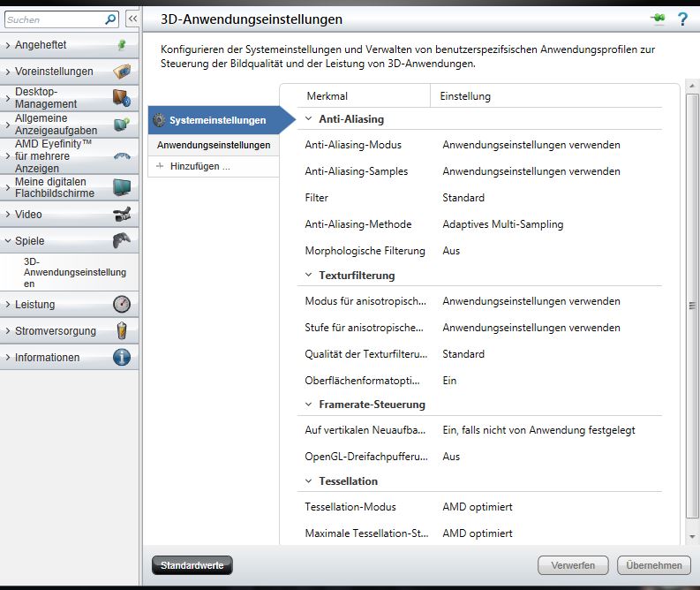Change Stufe für anisotropische setting value
The width and height of the screenshot is (700, 590).
[x=531, y=328]
